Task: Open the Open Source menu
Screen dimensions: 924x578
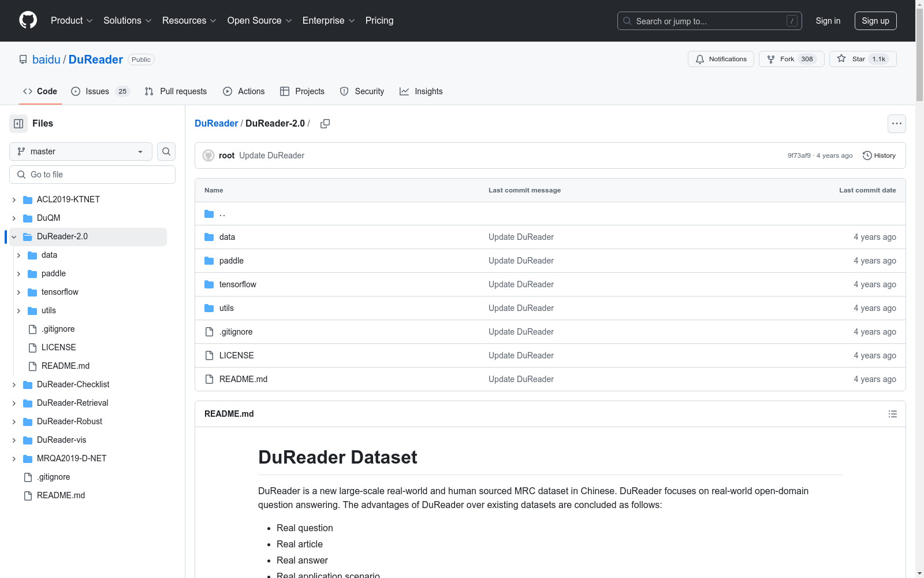Action: pyautogui.click(x=260, y=20)
